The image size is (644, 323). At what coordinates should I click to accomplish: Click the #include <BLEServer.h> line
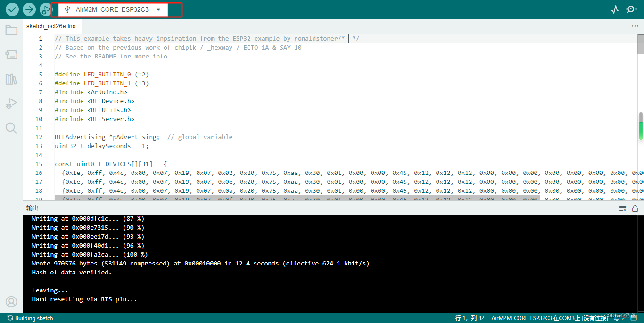[95, 119]
